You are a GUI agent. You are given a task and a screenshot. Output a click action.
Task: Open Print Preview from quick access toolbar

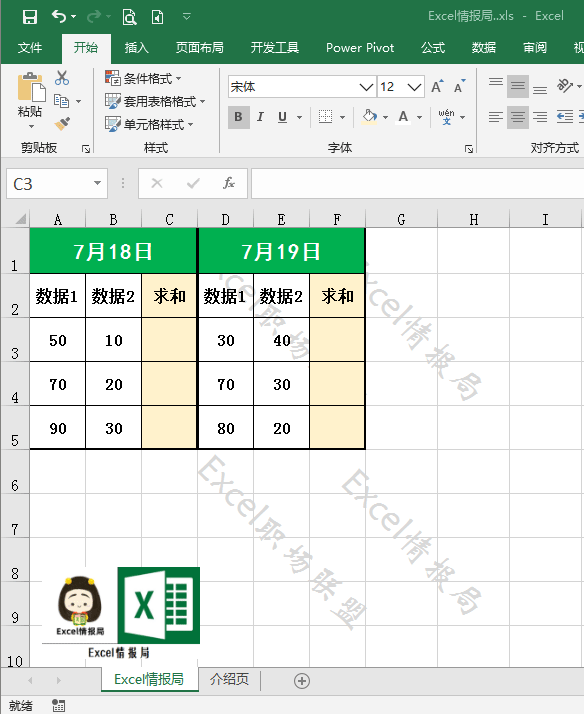tap(129, 17)
